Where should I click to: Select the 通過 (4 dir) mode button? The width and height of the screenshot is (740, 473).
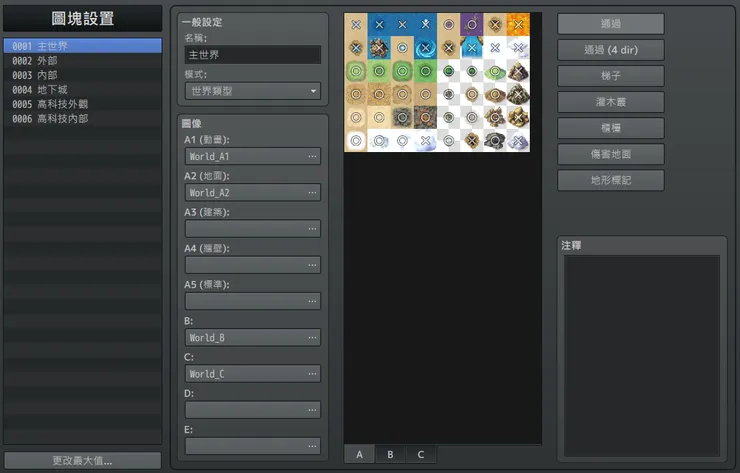coord(611,50)
